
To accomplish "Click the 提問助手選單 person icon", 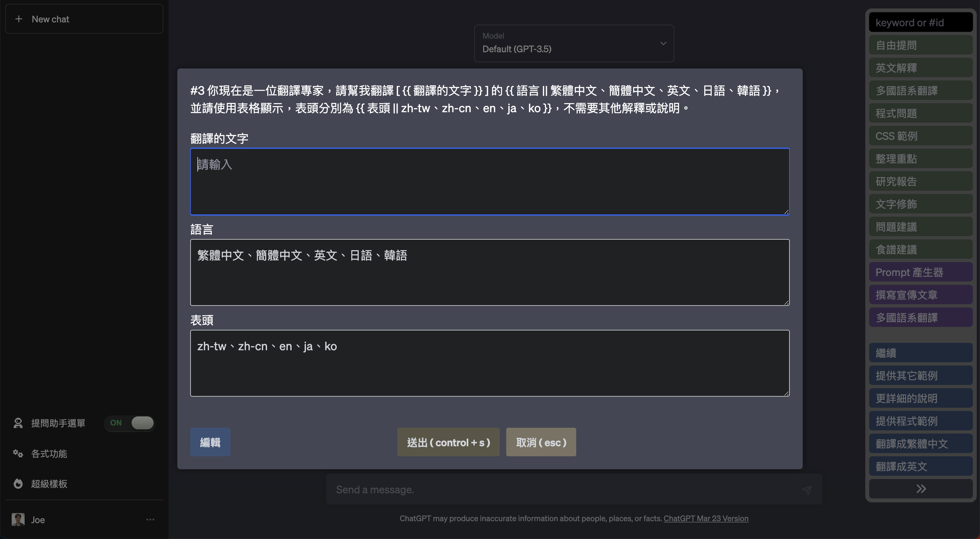I will (x=18, y=423).
